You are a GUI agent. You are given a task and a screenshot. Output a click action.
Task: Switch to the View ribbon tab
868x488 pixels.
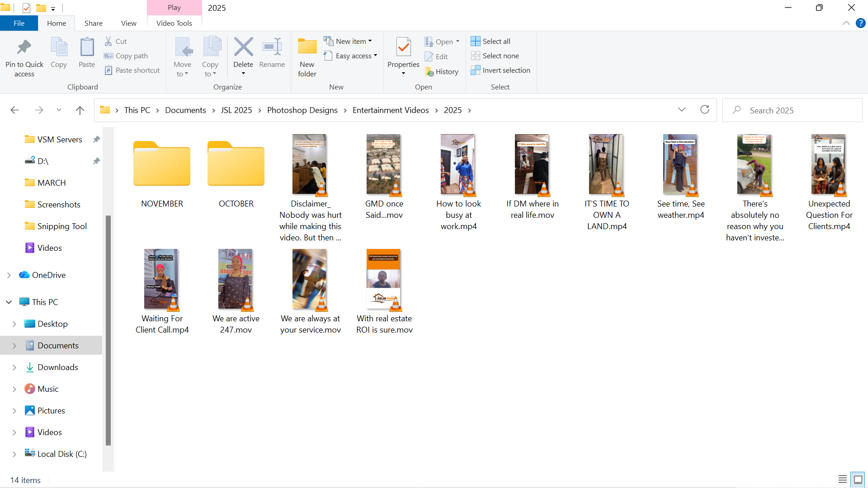pos(129,23)
